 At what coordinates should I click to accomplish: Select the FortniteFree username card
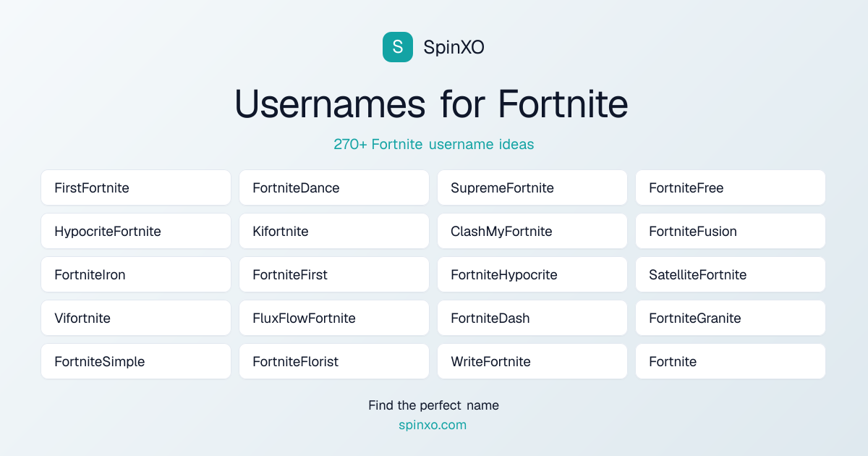pyautogui.click(x=731, y=187)
